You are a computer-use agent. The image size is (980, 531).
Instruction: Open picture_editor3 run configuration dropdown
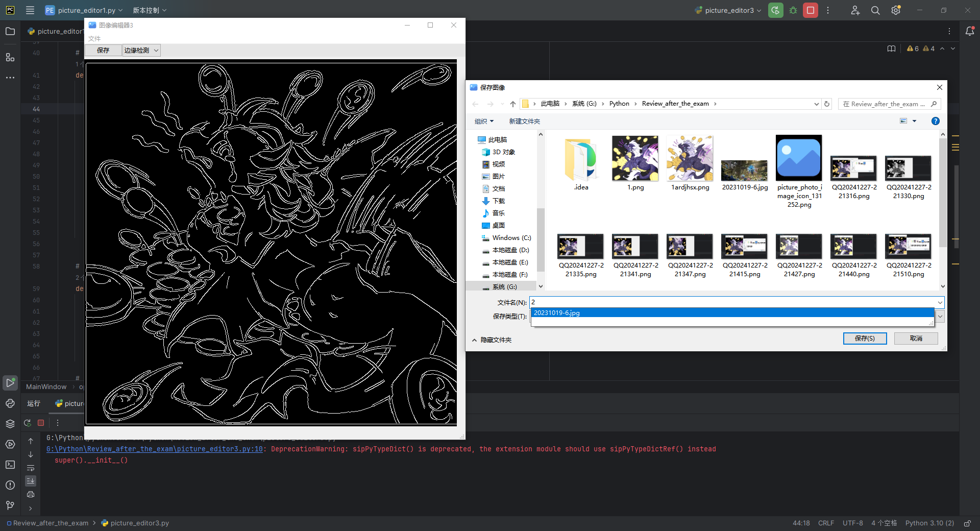(x=728, y=10)
